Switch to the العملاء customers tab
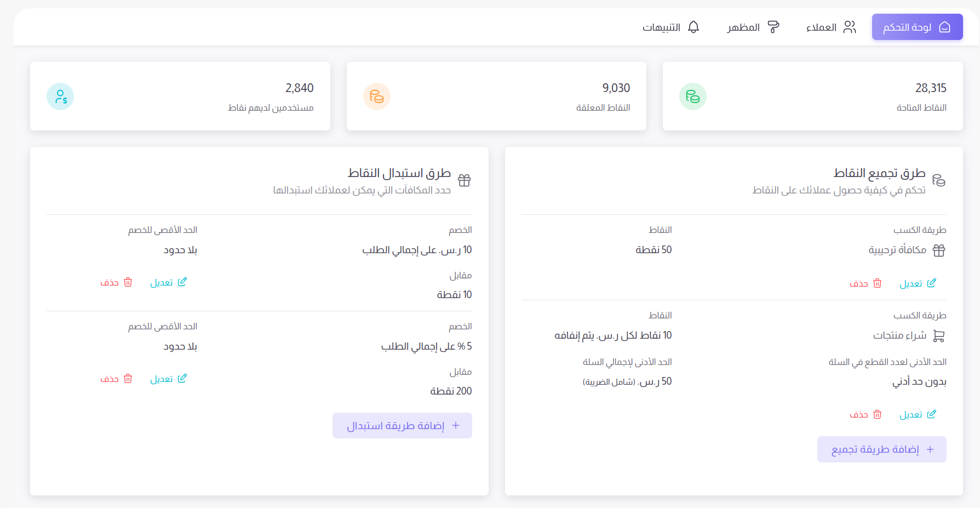Viewport: 980px width, 508px height. tap(830, 27)
